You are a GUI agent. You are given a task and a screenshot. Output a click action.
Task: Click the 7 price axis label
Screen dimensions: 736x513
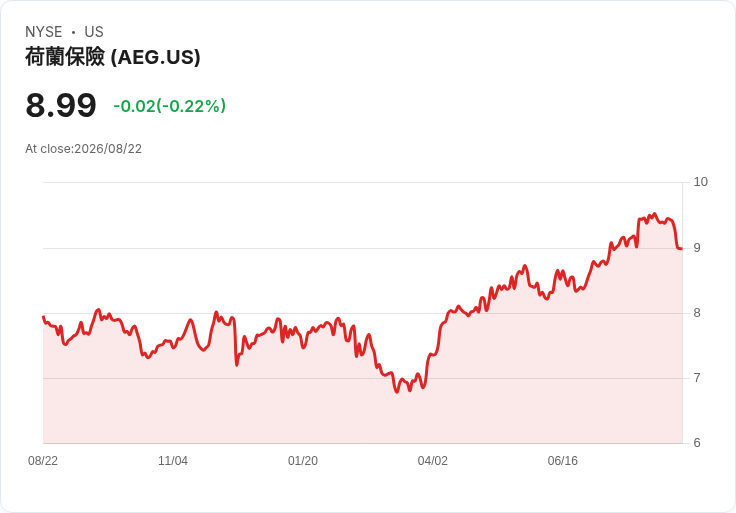697,378
